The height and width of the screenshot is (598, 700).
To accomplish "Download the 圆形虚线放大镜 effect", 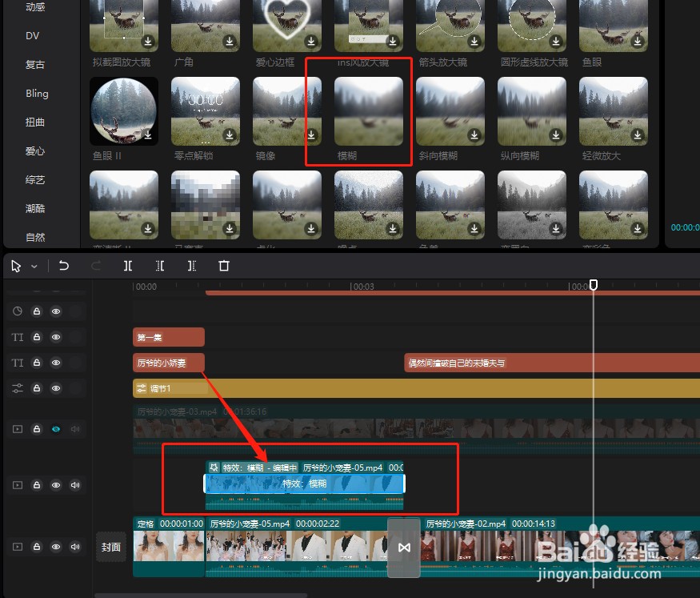I will pos(556,41).
